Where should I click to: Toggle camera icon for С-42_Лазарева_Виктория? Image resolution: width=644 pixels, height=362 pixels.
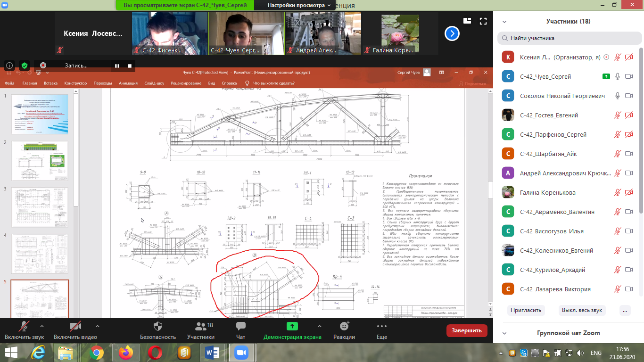[629, 289]
